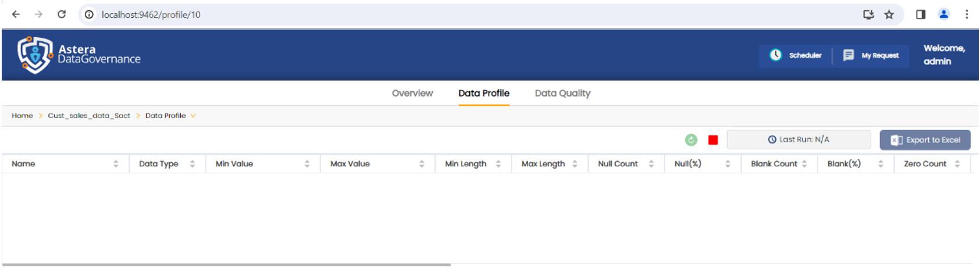This screenshot has height=268, width=980.
Task: Reload the browser page
Action: coord(62,15)
